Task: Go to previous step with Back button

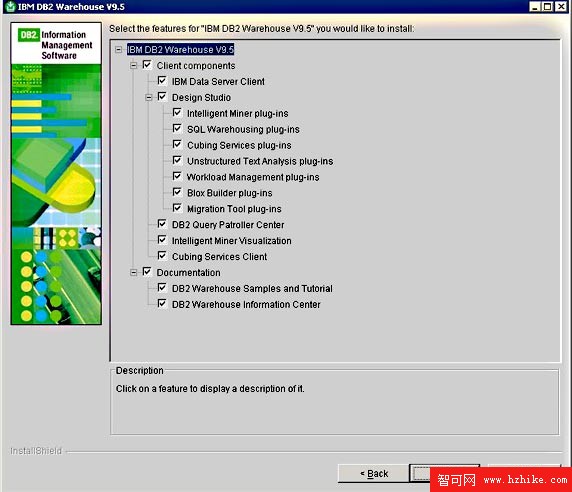Action: coord(374,473)
